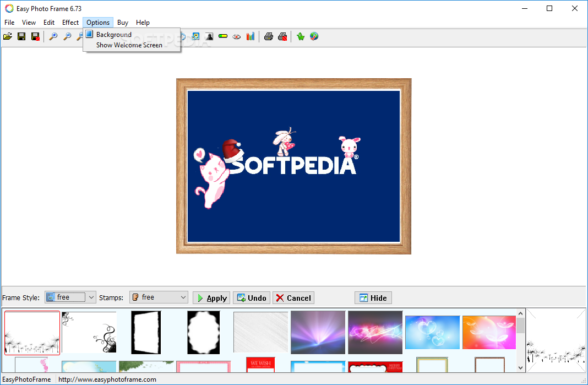Screen dimensions: 588x385
Task: Open the Effect menu
Action: coord(70,23)
